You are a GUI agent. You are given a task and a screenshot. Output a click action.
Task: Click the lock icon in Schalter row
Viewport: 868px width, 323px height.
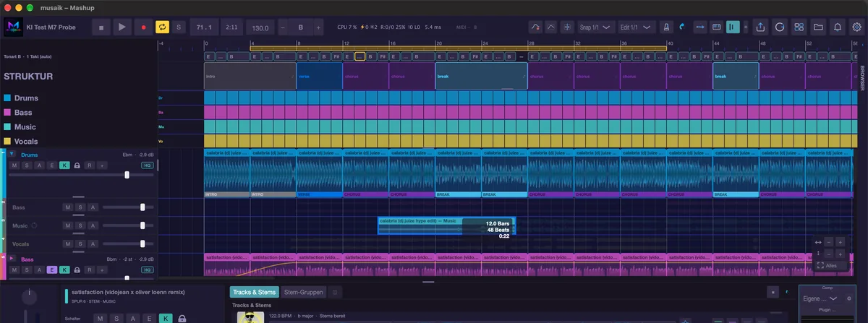tap(182, 319)
